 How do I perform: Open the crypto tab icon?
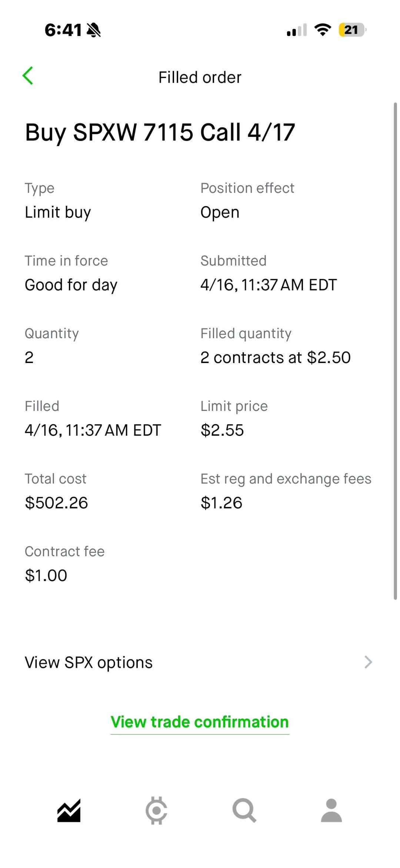click(156, 811)
